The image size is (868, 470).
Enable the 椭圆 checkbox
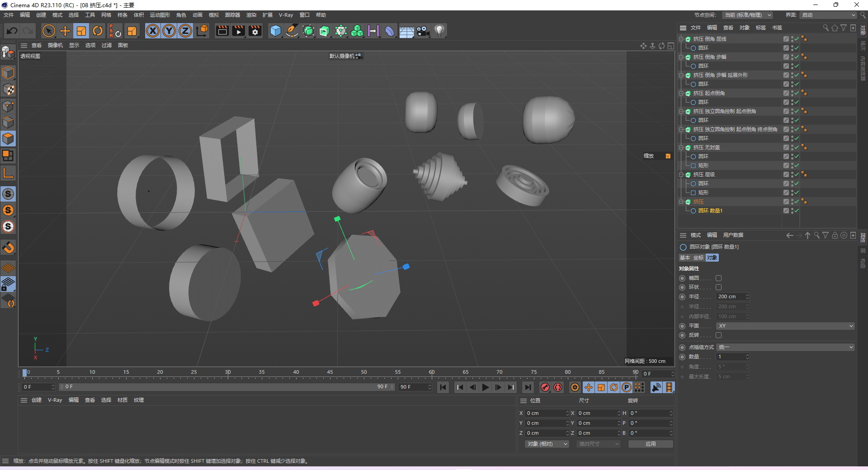coord(718,278)
